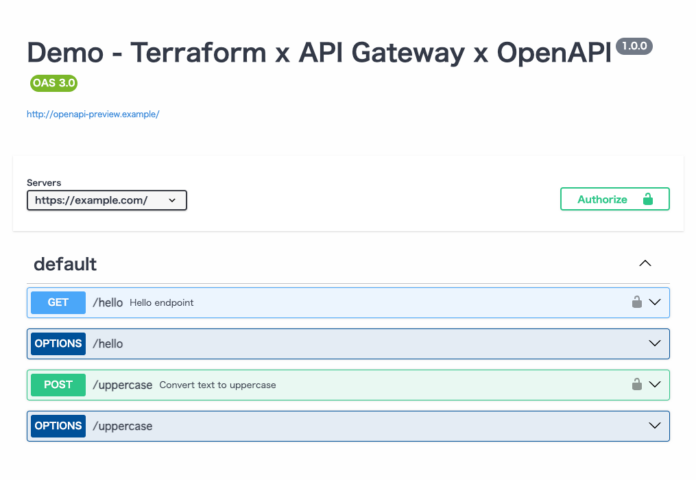Viewport: 696px width, 480px height.
Task: Click the /hello path in the GET row
Action: click(x=108, y=303)
